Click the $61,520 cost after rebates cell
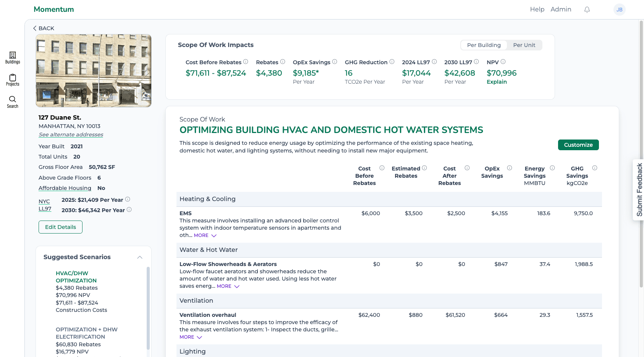 click(x=455, y=315)
